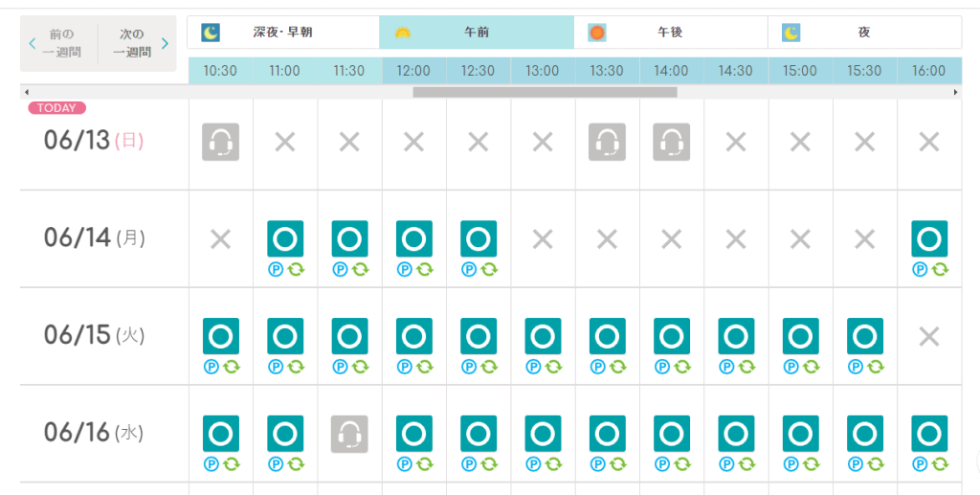Click horizontal scrollbar left arrow

25,92
